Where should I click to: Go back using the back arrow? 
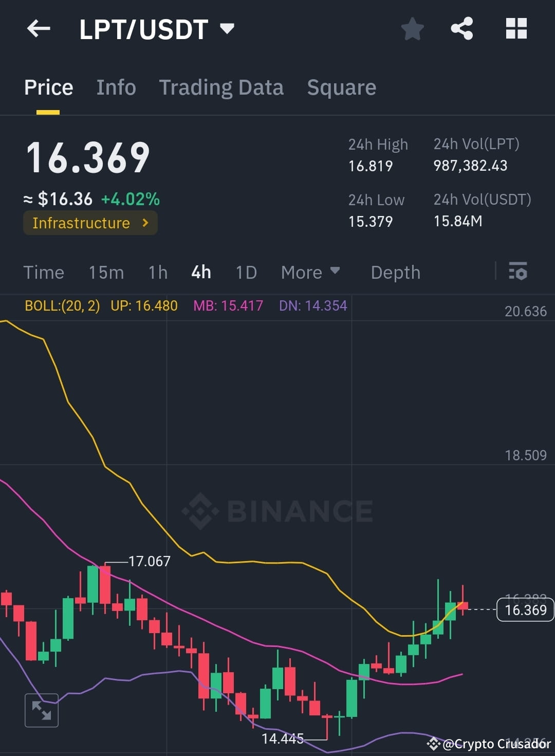point(39,28)
